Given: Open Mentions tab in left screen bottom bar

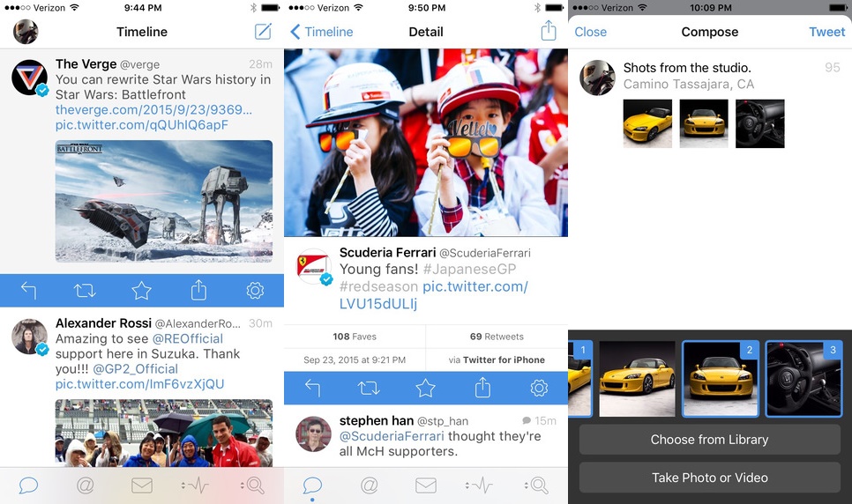Looking at the screenshot, I should point(85,485).
